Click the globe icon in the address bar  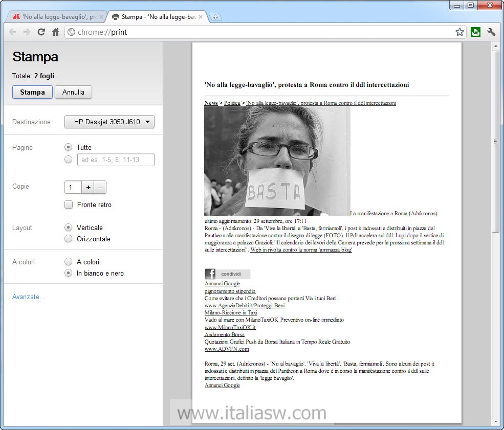[x=72, y=32]
